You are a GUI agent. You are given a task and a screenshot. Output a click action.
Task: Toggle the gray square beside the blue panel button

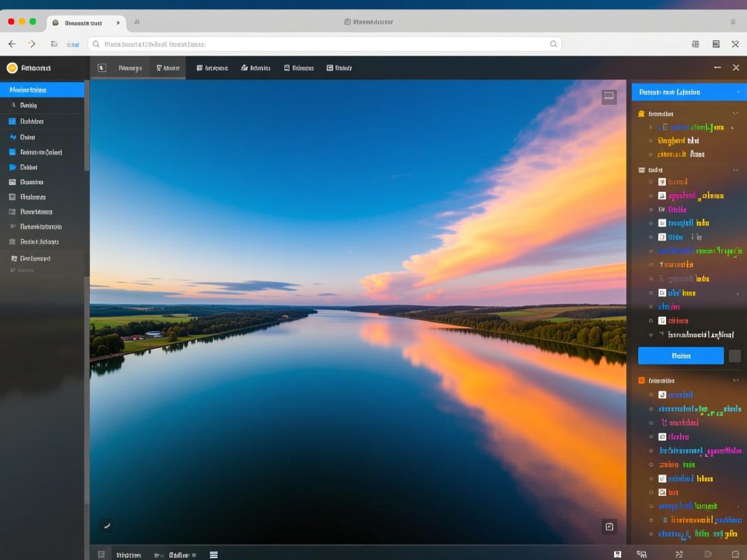pyautogui.click(x=735, y=356)
